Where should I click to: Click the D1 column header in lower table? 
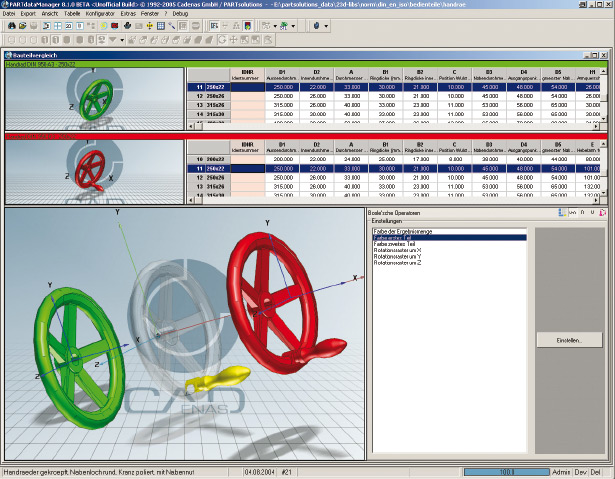(x=282, y=147)
